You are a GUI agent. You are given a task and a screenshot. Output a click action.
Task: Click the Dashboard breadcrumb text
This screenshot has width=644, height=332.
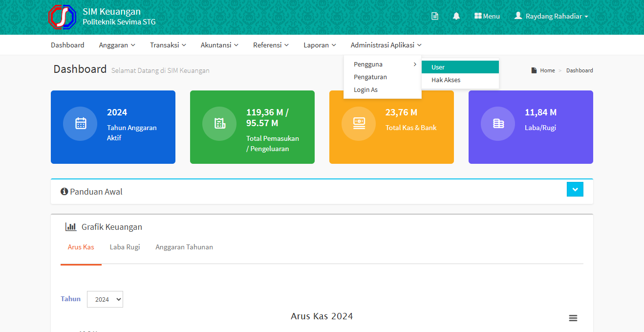point(580,70)
